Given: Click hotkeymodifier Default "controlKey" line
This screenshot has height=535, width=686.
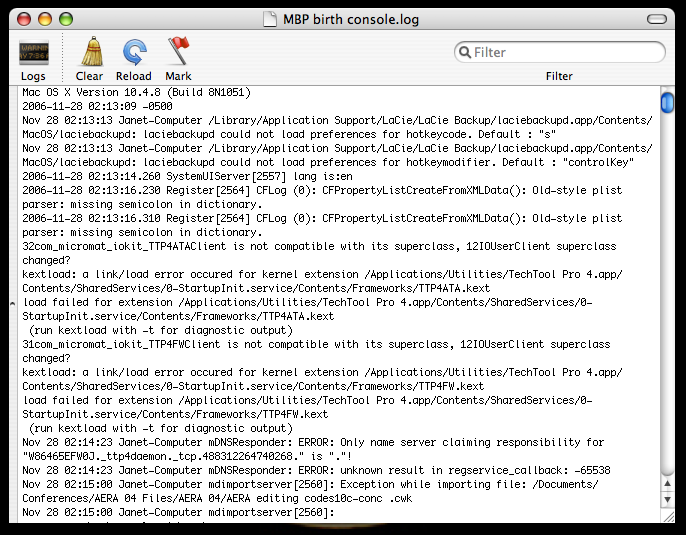Looking at the screenshot, I should (328, 162).
